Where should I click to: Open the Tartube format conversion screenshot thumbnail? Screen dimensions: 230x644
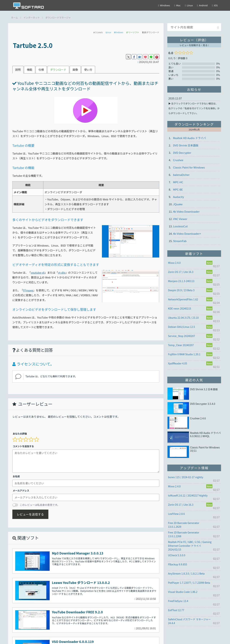pos(130,286)
